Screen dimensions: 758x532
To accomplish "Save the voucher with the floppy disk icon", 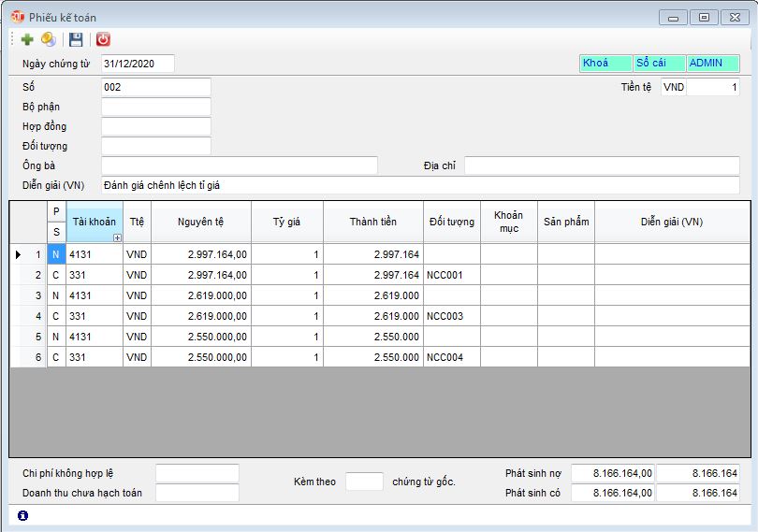I will point(77,39).
